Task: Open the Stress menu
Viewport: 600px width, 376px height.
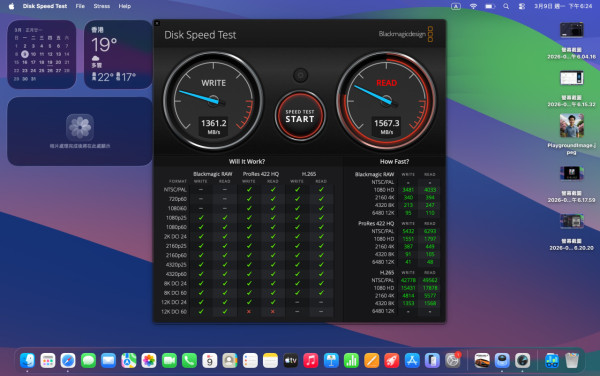Action: pos(102,6)
